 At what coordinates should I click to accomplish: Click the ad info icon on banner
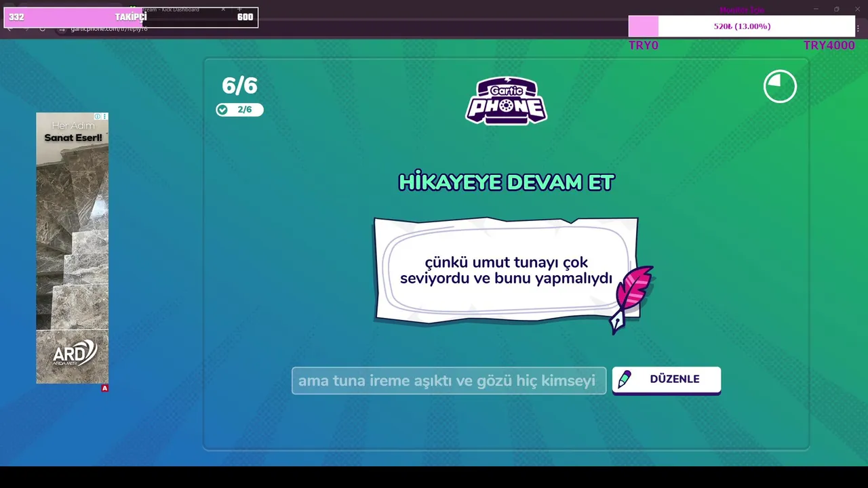click(98, 117)
